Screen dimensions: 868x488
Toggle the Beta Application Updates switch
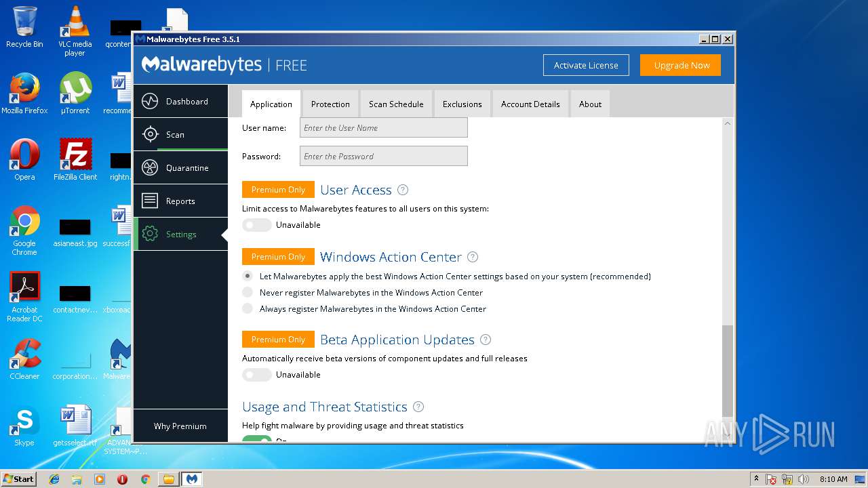tap(257, 375)
